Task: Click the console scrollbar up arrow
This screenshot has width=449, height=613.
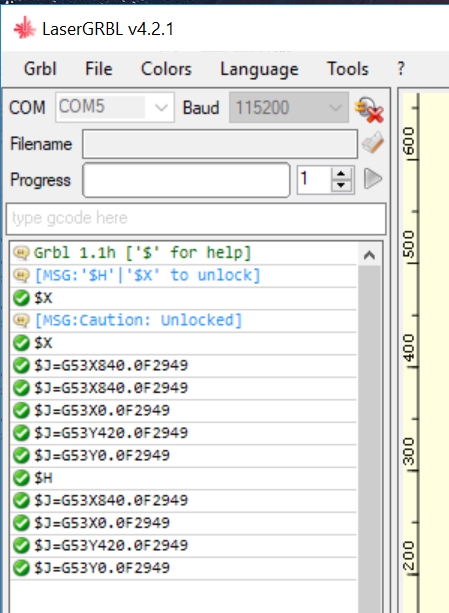Action: (369, 255)
